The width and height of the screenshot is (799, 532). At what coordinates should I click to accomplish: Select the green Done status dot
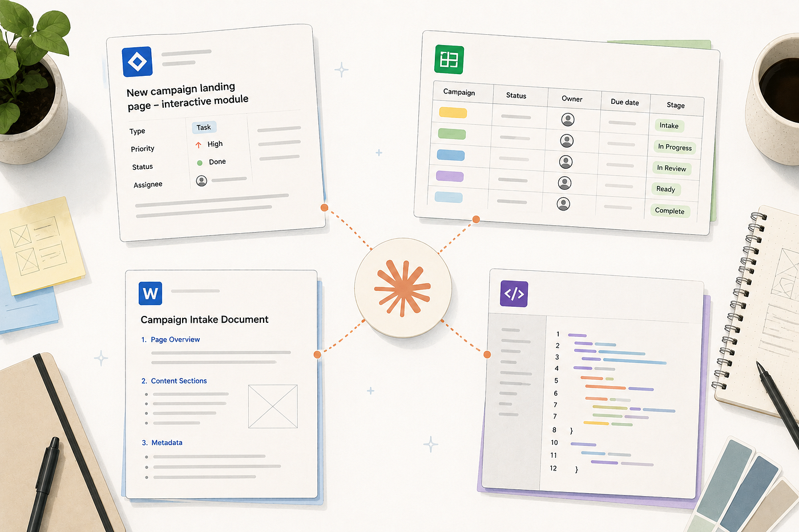(x=200, y=163)
